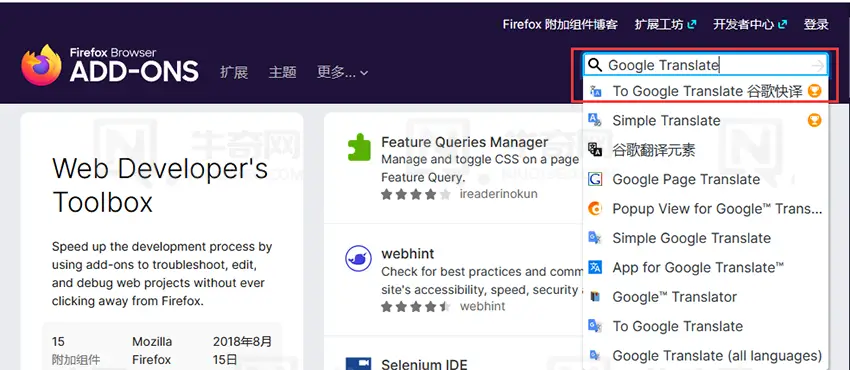Screen dimensions: 850x370
Task: Click the magnifier icon in search box
Action: click(595, 66)
